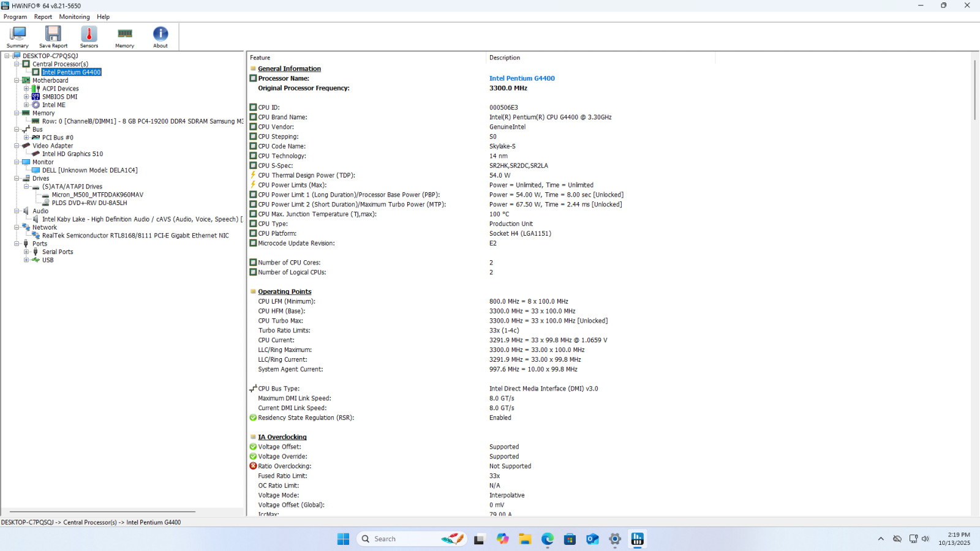Open the Program menu
980x551 pixels.
(x=15, y=17)
